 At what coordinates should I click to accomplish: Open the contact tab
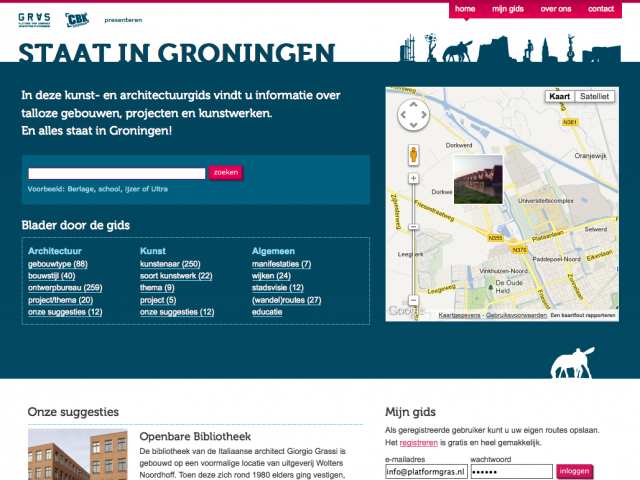[x=601, y=9]
